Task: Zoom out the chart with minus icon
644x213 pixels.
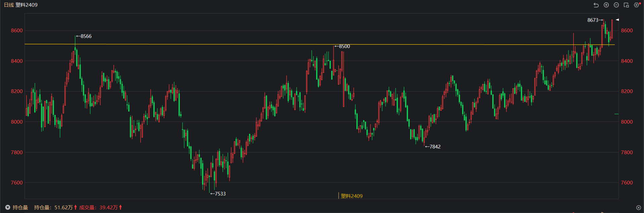Action: (616, 5)
